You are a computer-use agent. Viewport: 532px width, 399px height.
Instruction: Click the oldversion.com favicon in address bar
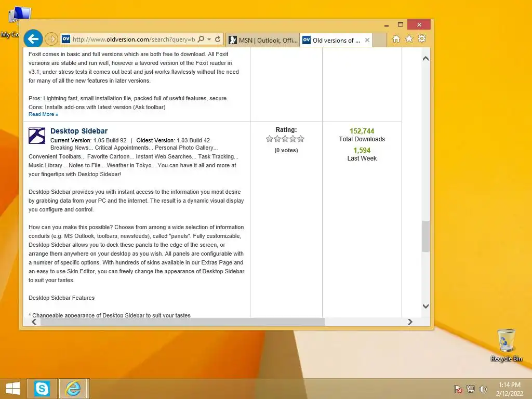tap(66, 39)
